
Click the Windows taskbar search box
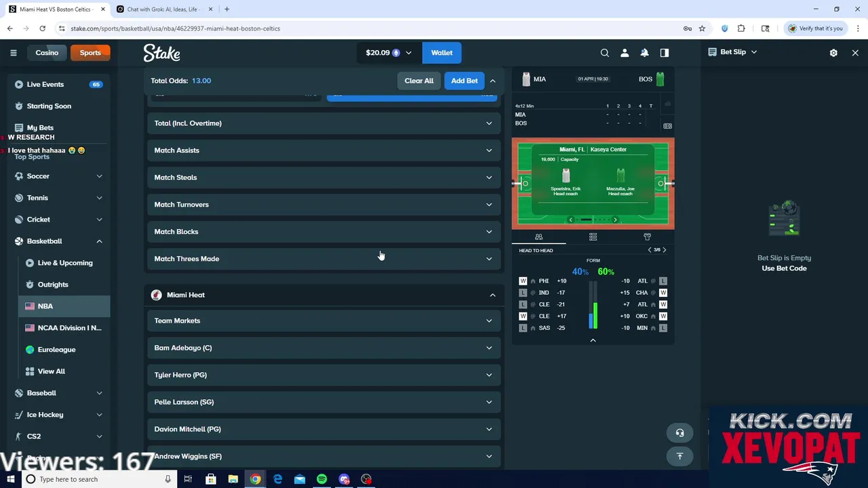(98, 479)
